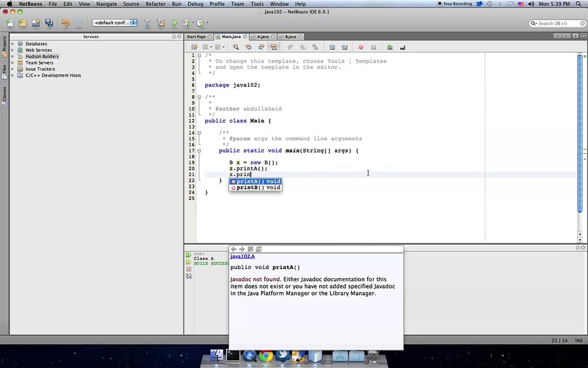Open the default configuration dropdown
This screenshot has width=588, height=368.
click(x=115, y=22)
